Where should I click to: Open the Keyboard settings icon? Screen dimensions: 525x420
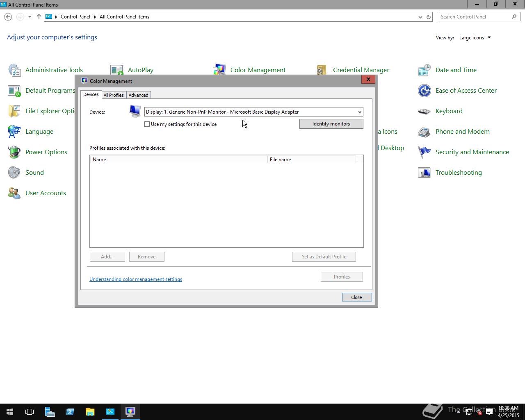point(425,111)
